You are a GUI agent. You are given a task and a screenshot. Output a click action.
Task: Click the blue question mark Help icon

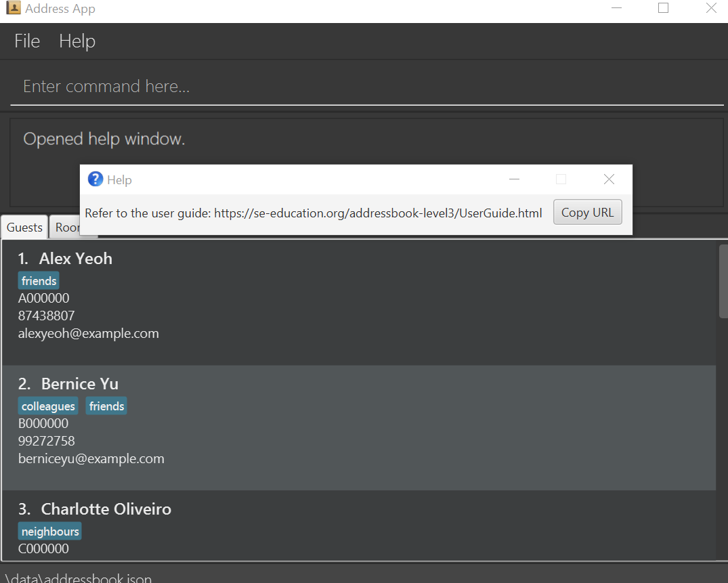(x=95, y=179)
